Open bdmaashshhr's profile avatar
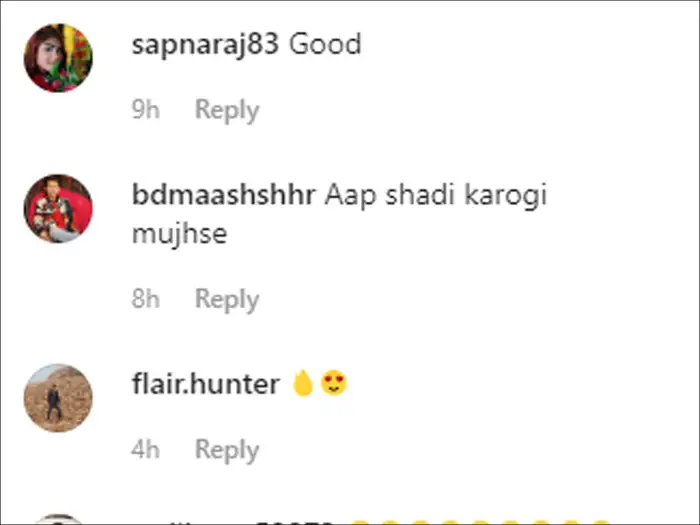 [58, 208]
